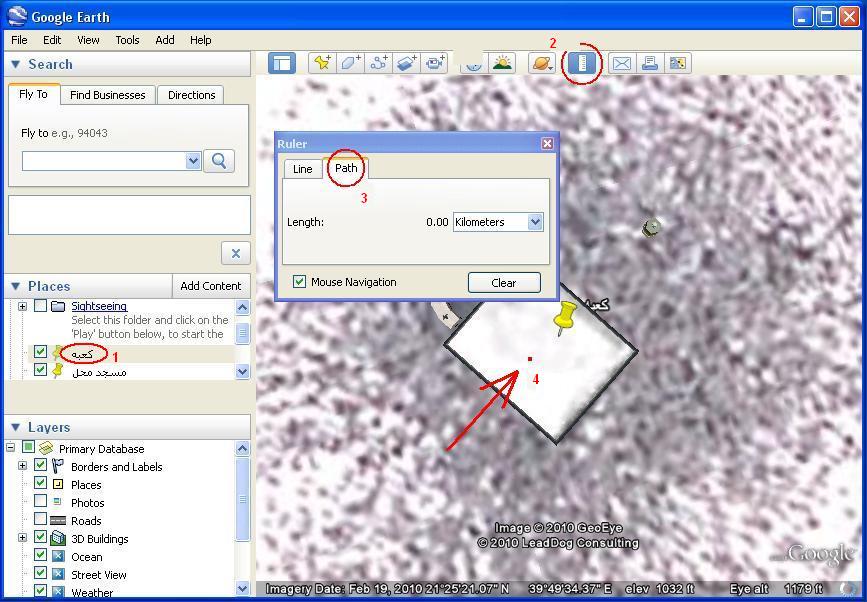Click the yellow pushpin on the map
867x602 pixels.
tap(564, 318)
